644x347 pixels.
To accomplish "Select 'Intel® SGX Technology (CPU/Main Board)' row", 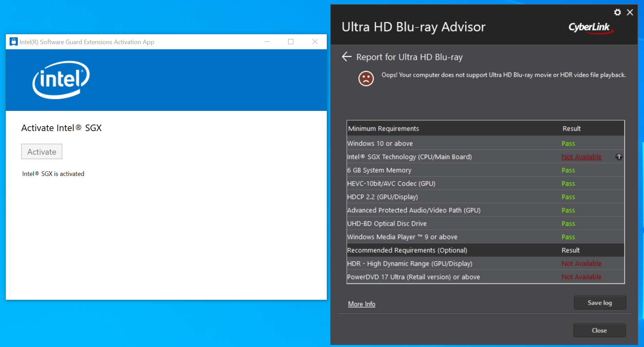I will click(x=486, y=157).
